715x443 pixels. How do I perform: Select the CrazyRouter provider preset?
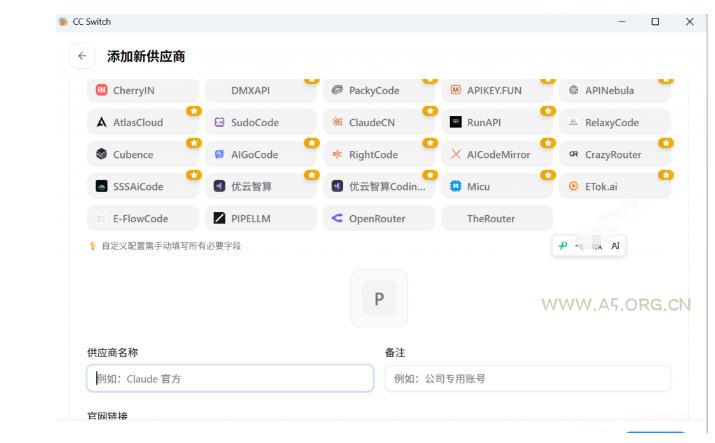click(615, 155)
